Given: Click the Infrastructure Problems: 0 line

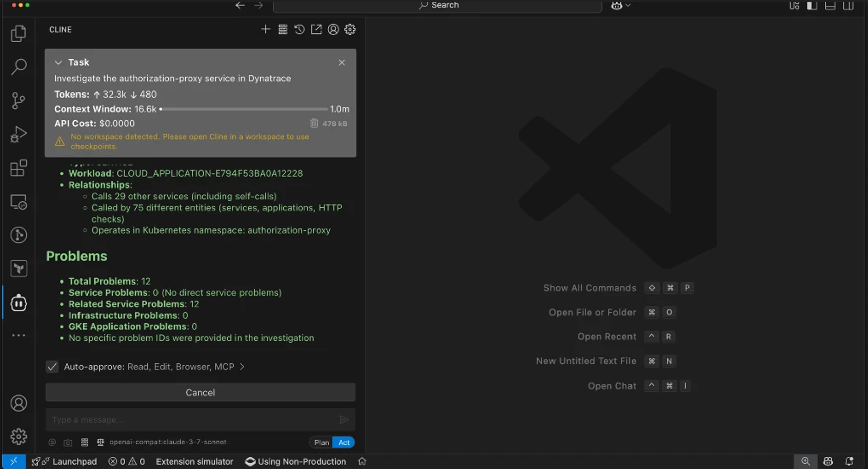Looking at the screenshot, I should [x=128, y=315].
